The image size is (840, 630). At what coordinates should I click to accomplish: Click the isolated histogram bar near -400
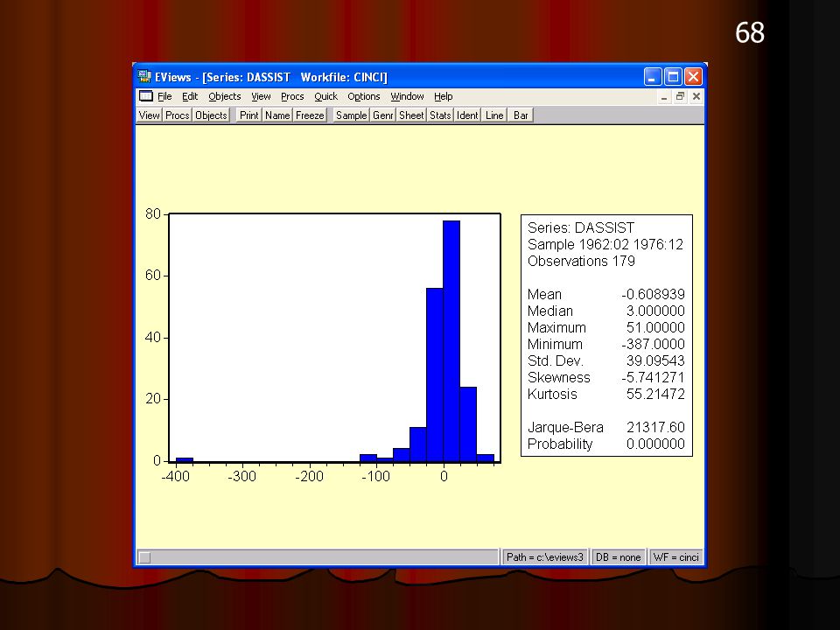click(185, 459)
